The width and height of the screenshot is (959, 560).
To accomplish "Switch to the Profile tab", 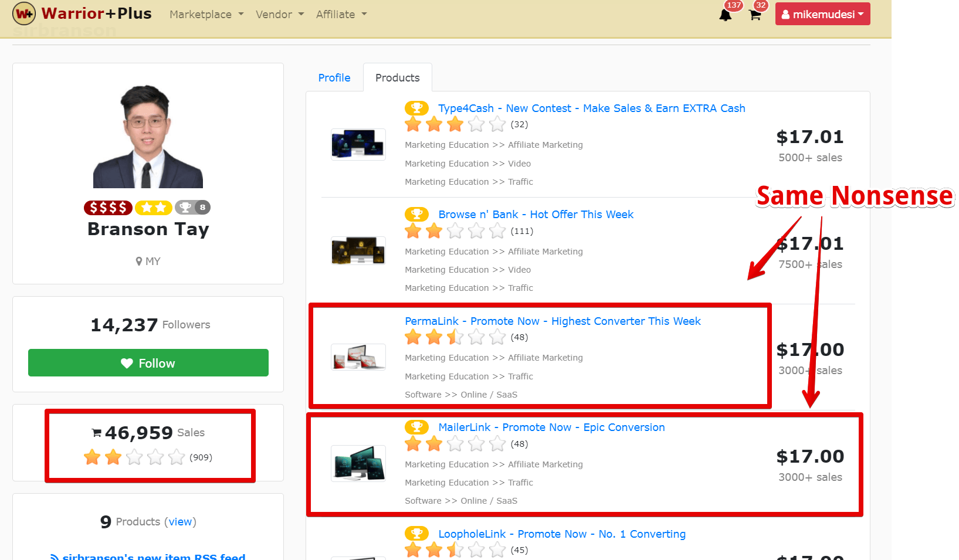I will pos(334,77).
